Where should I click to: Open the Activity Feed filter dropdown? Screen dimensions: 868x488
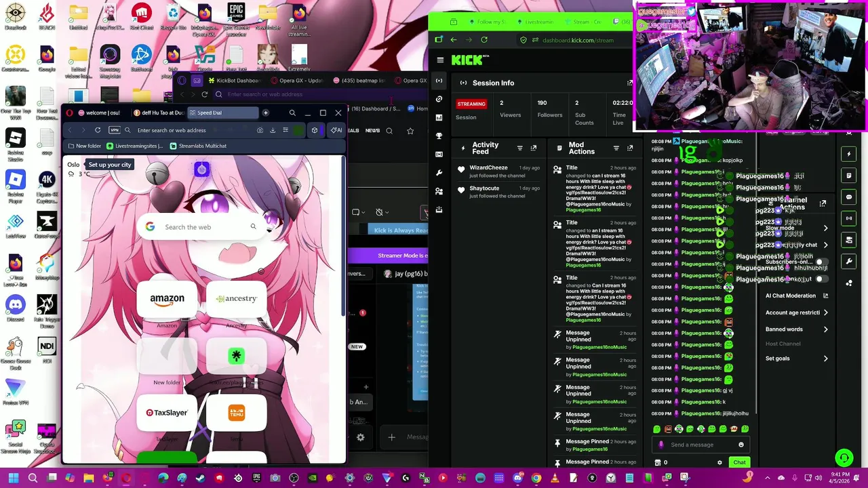520,148
